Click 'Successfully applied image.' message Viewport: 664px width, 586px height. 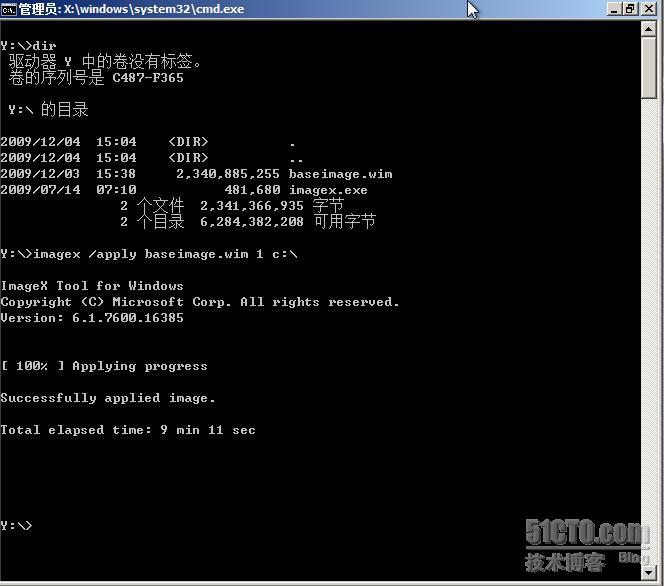click(108, 398)
